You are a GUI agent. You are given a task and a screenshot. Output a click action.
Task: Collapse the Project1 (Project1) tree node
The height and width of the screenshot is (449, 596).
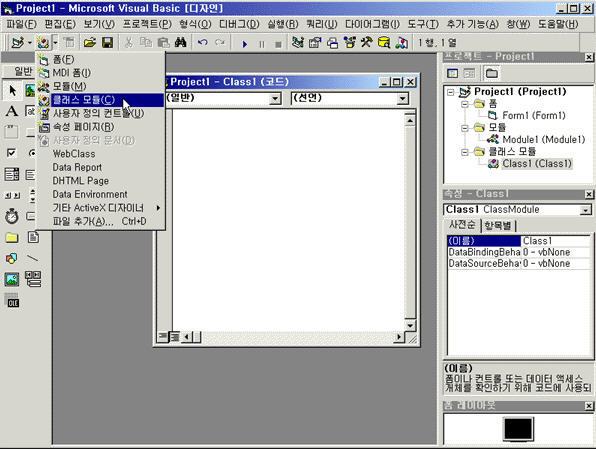pos(451,92)
